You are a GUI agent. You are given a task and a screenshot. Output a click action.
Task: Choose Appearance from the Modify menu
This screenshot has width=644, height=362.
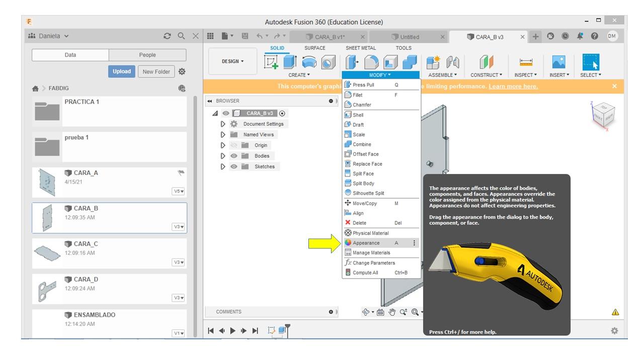[x=381, y=243]
